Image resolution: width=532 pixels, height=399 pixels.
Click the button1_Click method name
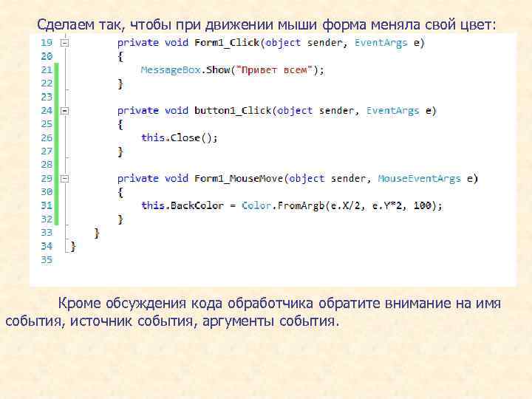coord(233,111)
